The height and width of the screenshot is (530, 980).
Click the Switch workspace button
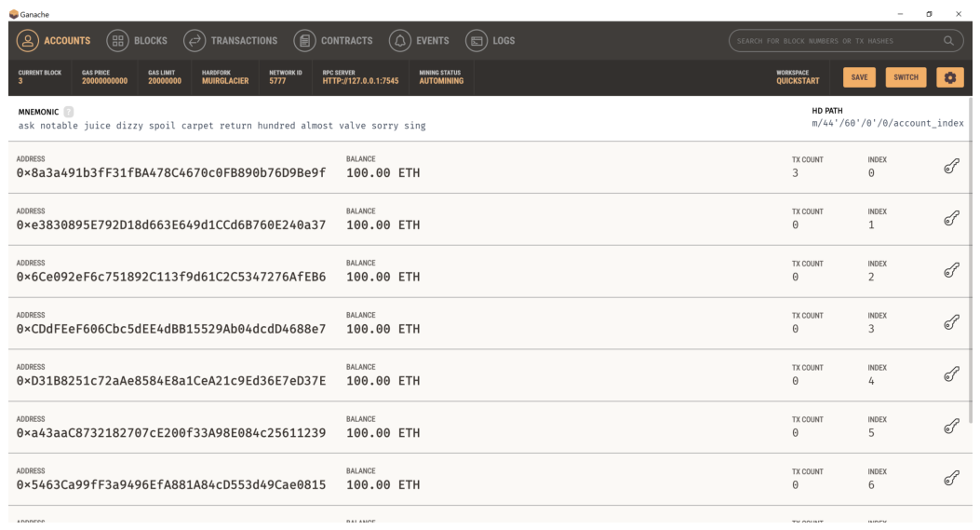(x=906, y=77)
